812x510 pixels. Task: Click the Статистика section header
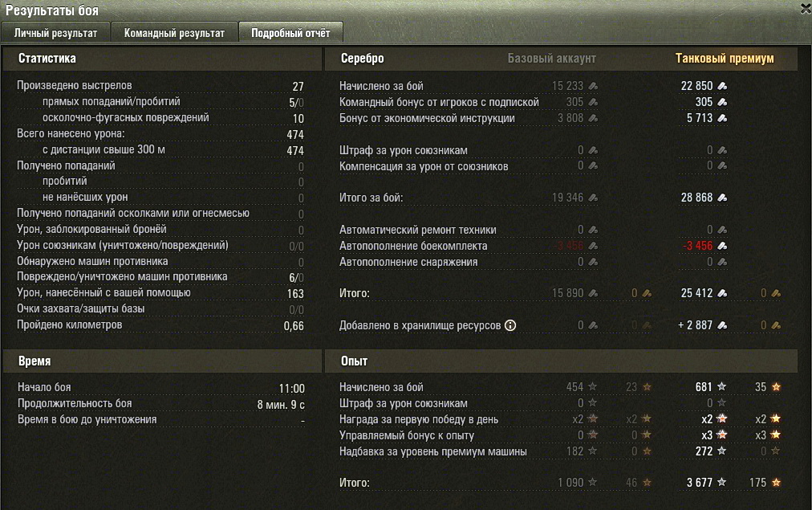(x=47, y=59)
